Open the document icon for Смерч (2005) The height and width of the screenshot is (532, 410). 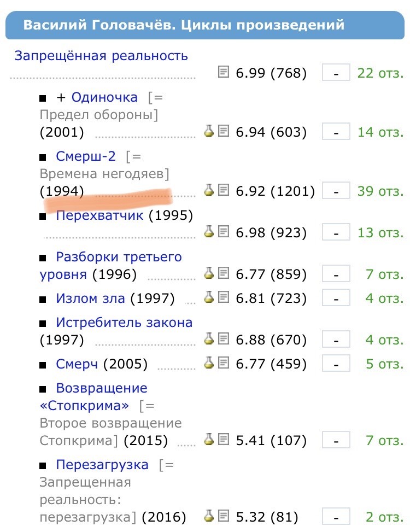click(223, 363)
